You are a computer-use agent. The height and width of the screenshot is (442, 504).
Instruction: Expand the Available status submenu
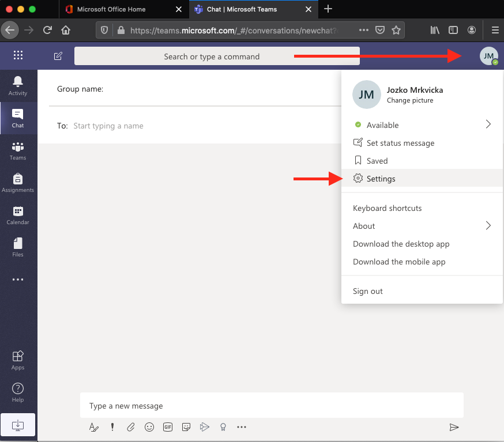click(488, 124)
